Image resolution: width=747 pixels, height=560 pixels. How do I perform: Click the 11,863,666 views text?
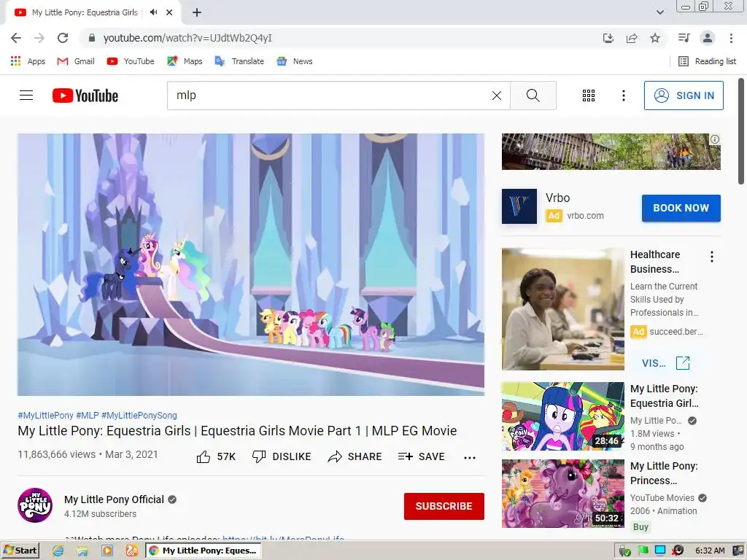tap(57, 454)
